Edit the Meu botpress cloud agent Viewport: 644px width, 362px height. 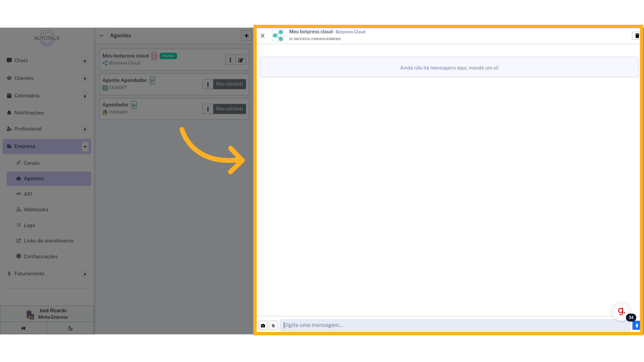[241, 60]
